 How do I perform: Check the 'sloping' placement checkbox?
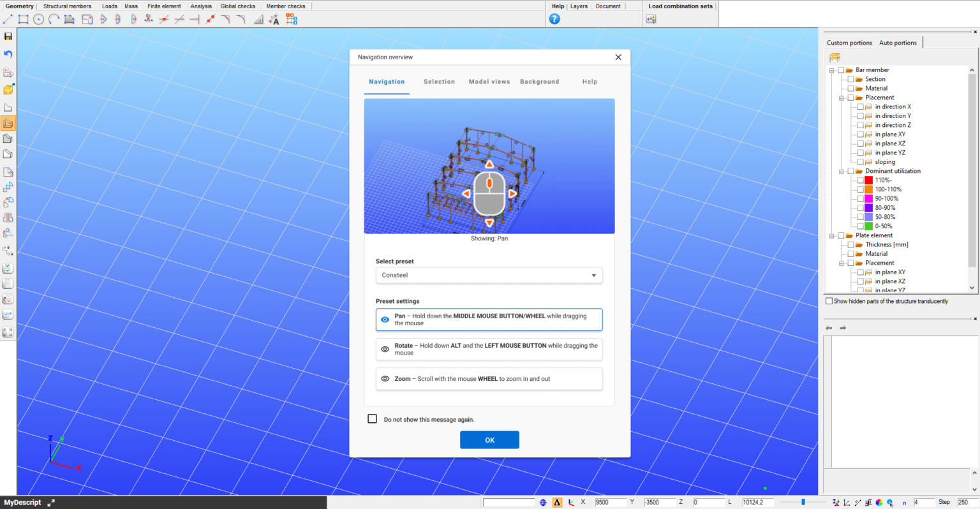pyautogui.click(x=861, y=162)
